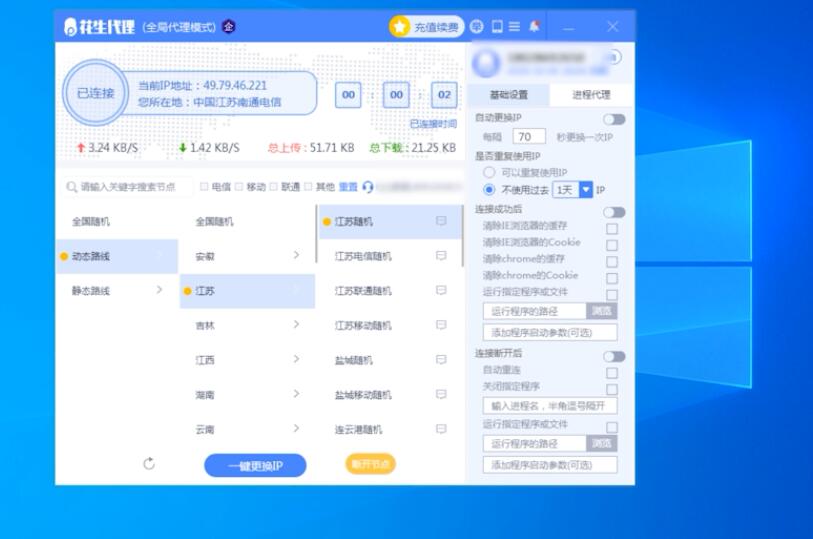The image size is (813, 539).
Task: Click the node list vertical scrollbar
Action: click(x=462, y=236)
